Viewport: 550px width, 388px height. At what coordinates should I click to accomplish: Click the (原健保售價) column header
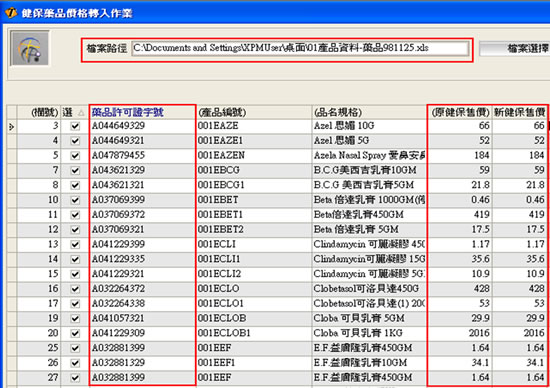460,112
